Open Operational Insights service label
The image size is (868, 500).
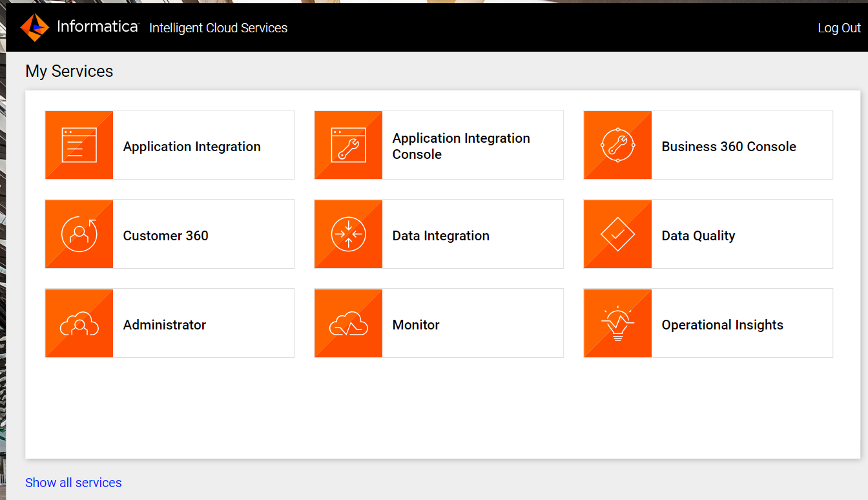pos(723,325)
